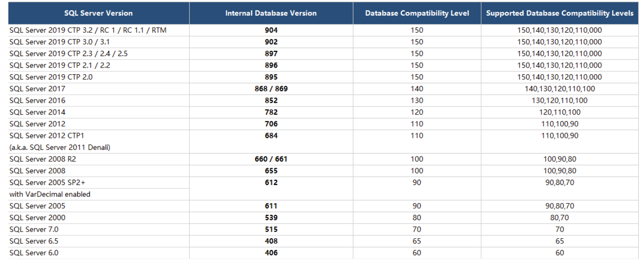Select the 'SQL Server 2014' row label
This screenshot has width=644, height=262.
click(x=37, y=112)
